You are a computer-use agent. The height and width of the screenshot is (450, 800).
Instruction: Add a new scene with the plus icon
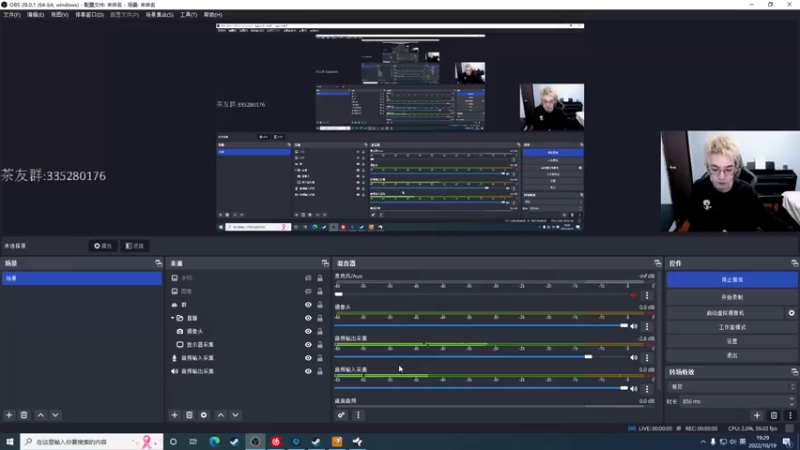[9, 415]
